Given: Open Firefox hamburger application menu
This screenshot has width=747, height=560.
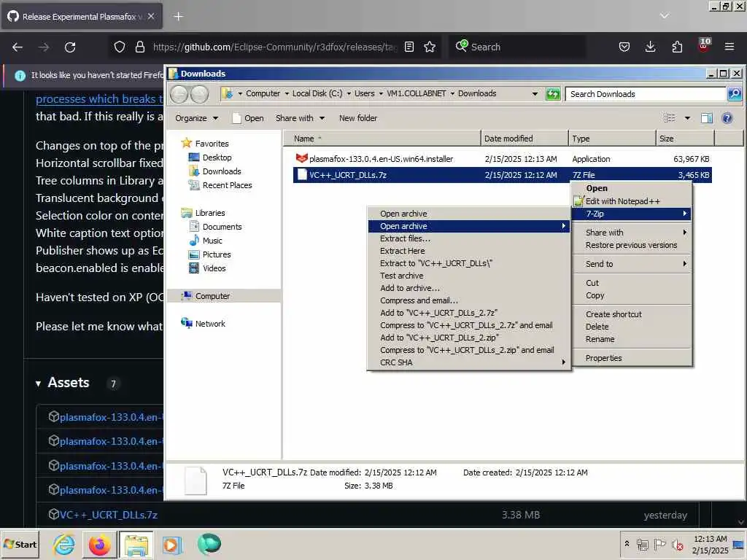Looking at the screenshot, I should pos(729,47).
